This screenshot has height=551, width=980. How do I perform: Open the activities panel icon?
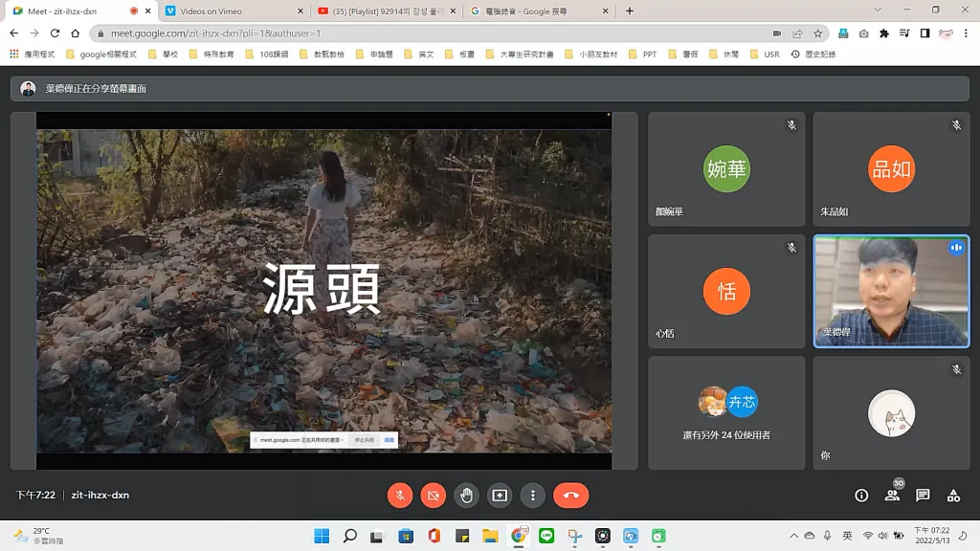click(953, 496)
